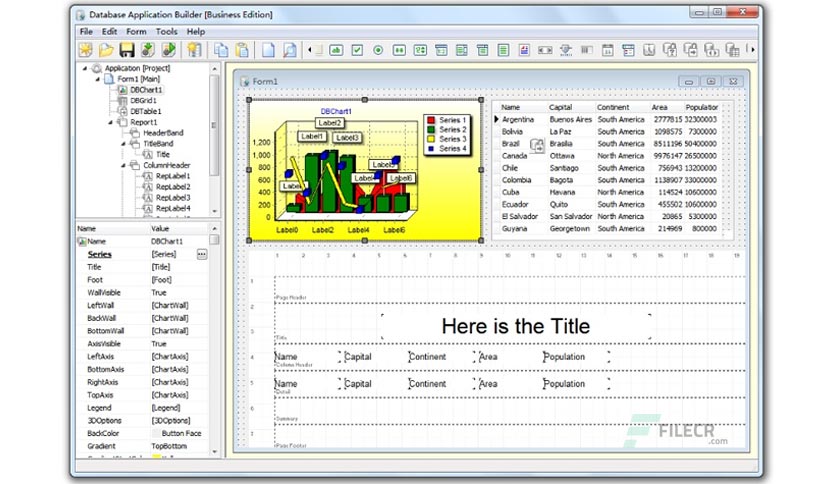Open preview with the magnifier page icon
The width and height of the screenshot is (836, 484).
(x=289, y=50)
